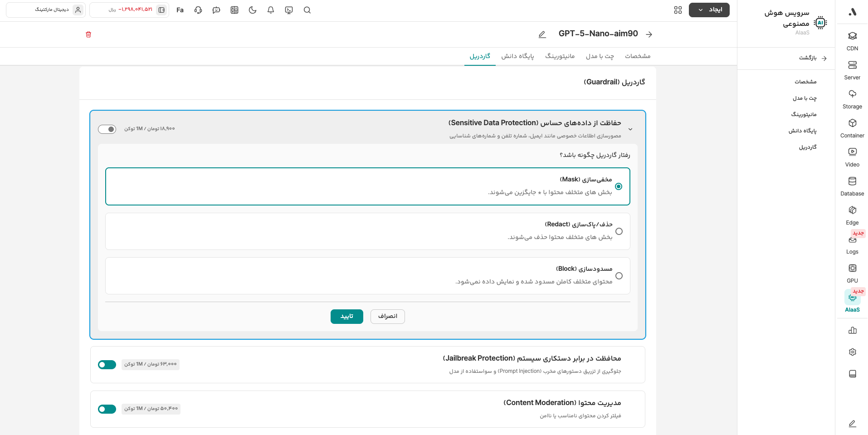Edit model name with pencil icon
The image size is (868, 435).
coord(542,34)
